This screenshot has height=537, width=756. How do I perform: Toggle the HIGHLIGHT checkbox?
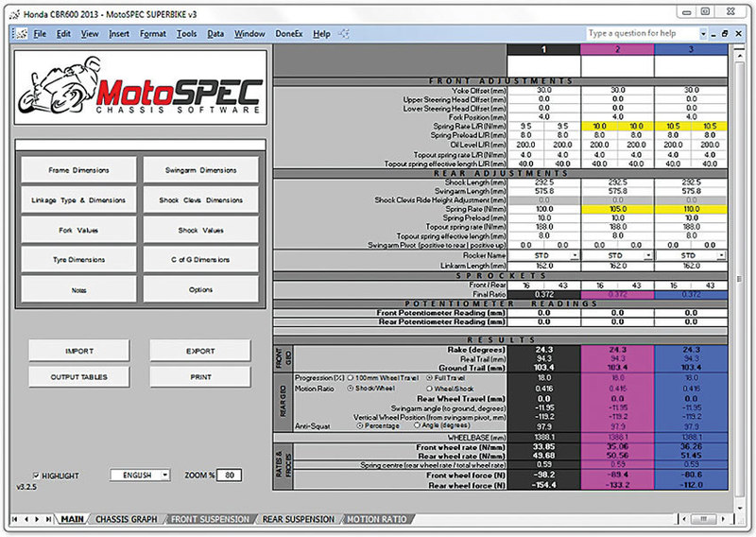click(x=36, y=476)
